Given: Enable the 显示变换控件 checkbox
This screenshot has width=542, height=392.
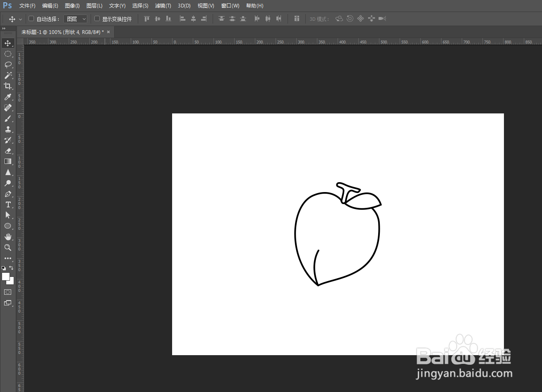Looking at the screenshot, I should [x=97, y=19].
